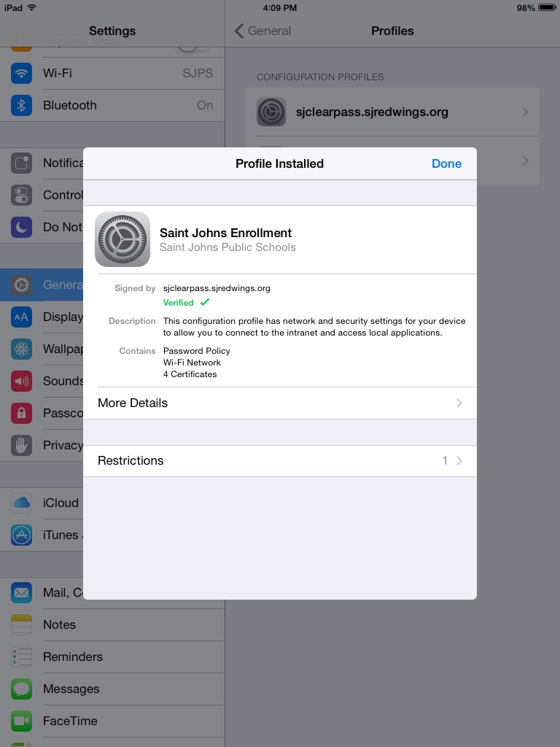The image size is (560, 747).
Task: Tap the Display & Brightness AA icon
Action: point(21,317)
